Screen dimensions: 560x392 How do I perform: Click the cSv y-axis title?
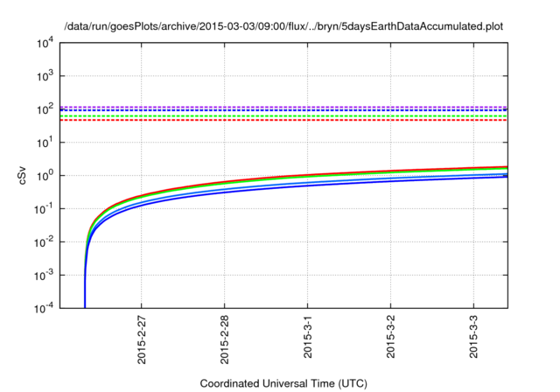(x=22, y=176)
